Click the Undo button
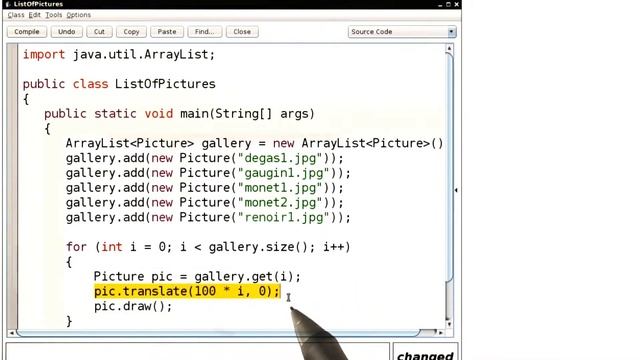Image resolution: width=640 pixels, height=360 pixels. pyautogui.click(x=67, y=31)
